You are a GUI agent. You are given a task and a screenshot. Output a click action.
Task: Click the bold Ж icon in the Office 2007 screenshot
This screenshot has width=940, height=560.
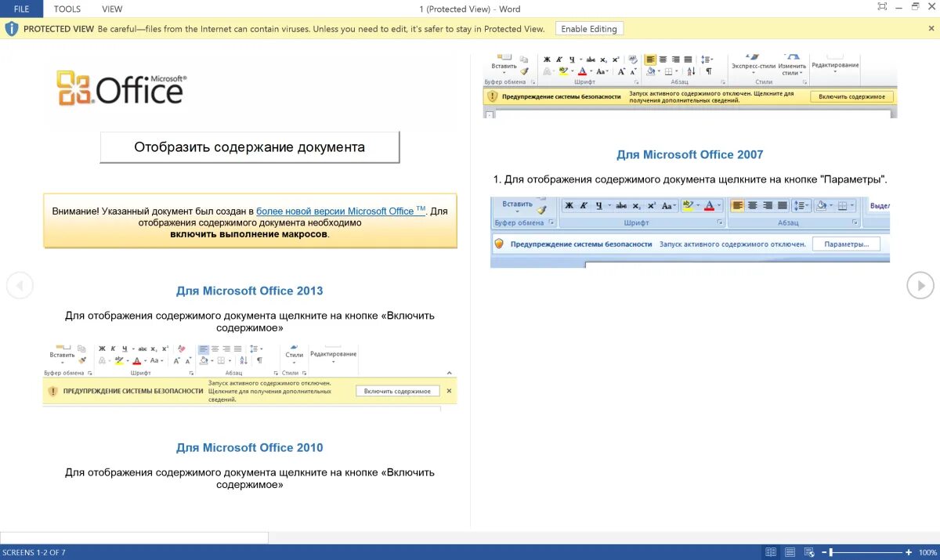(569, 206)
